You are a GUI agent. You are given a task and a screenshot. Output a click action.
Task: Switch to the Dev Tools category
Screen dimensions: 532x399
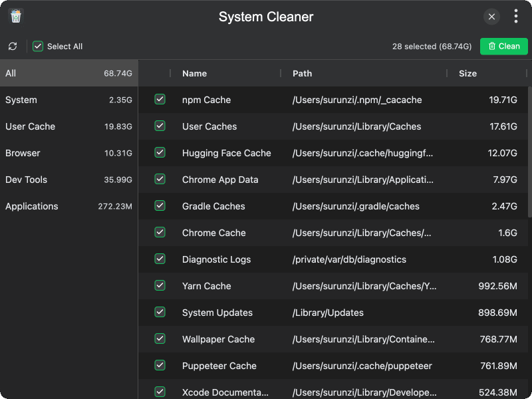pyautogui.click(x=69, y=180)
